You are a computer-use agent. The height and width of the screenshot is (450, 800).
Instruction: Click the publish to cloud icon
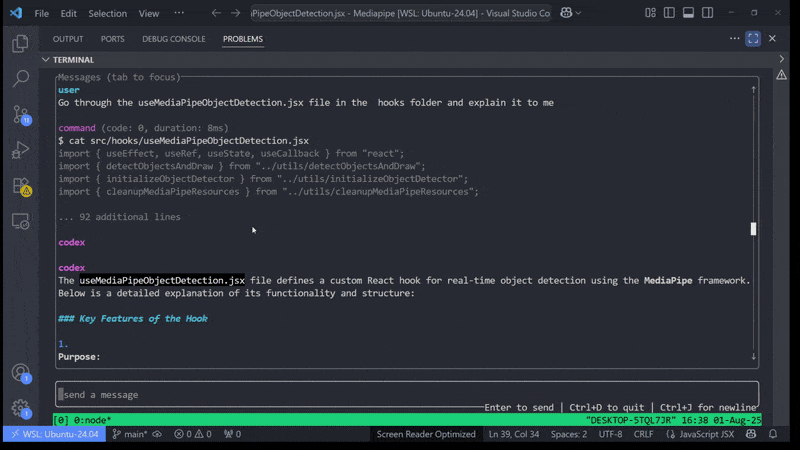[x=157, y=434]
